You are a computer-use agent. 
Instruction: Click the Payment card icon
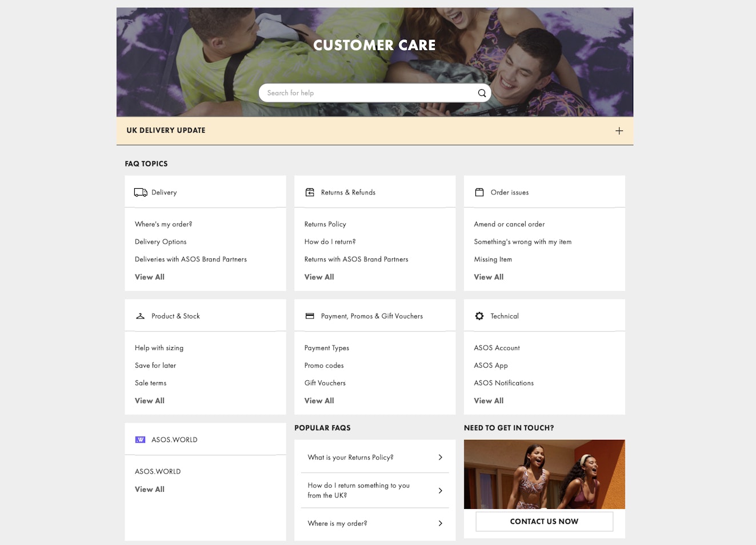310,316
